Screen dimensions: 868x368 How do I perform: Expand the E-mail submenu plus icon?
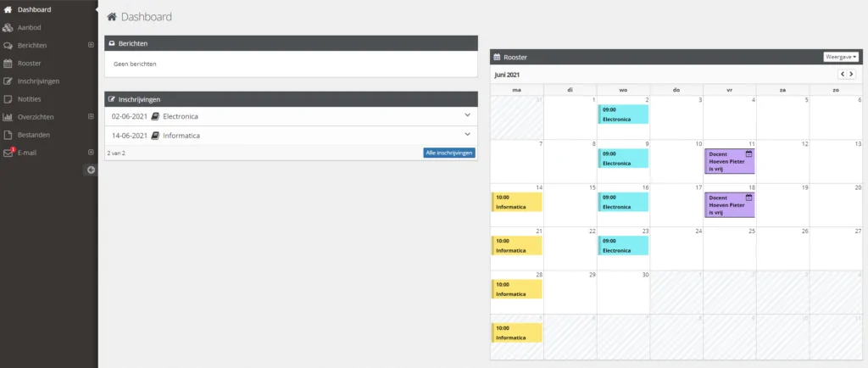click(92, 152)
